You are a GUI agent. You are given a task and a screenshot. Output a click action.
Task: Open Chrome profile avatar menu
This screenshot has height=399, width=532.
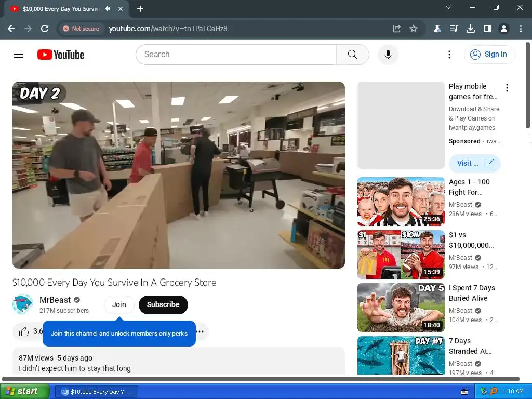click(504, 29)
